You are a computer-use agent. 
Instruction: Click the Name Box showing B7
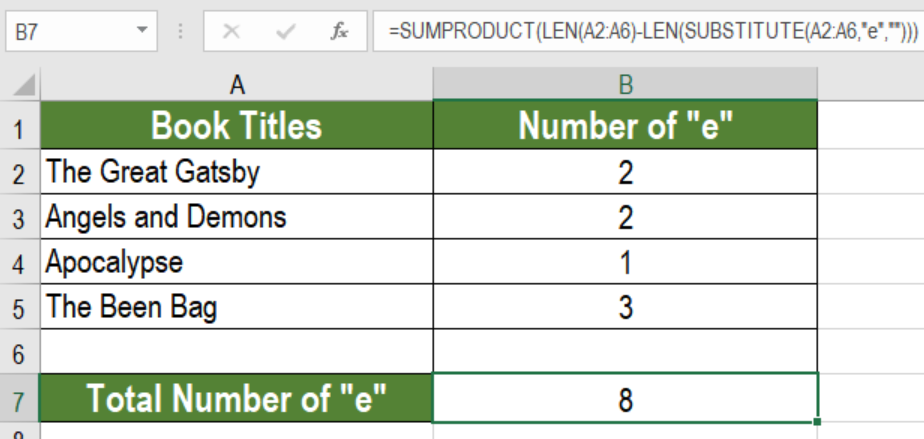[81, 31]
